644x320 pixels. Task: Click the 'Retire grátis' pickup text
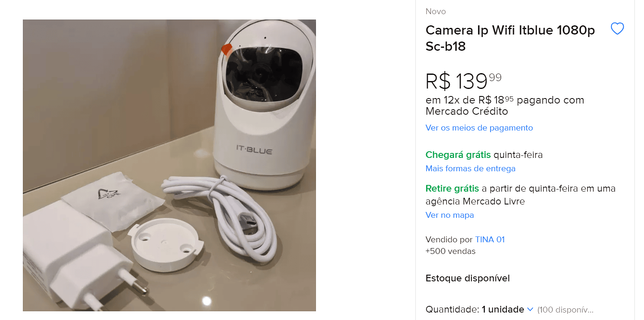452,189
